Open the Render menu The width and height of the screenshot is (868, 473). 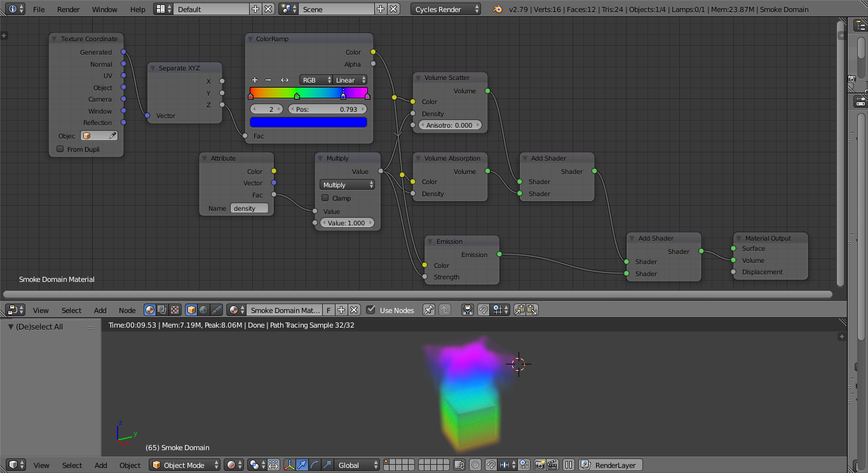69,10
